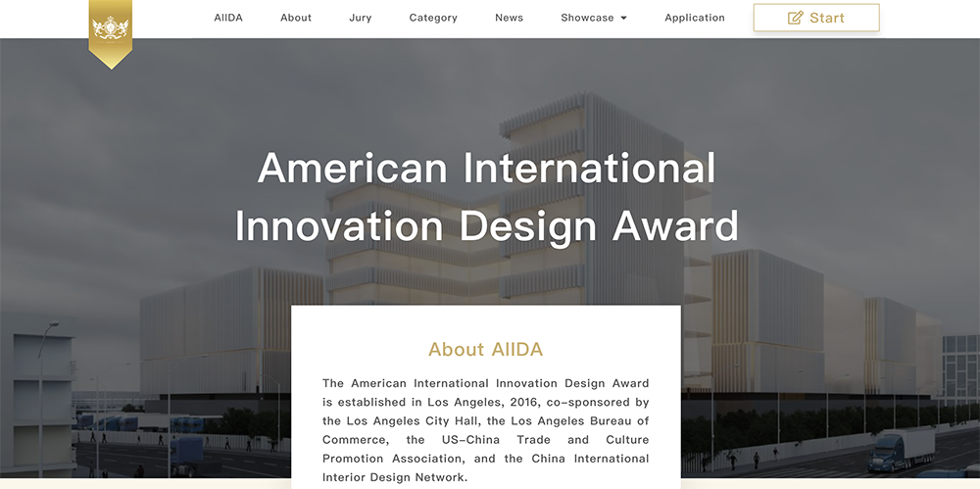This screenshot has height=489, width=980.
Task: Click the 'American International' headline line
Action: (486, 169)
